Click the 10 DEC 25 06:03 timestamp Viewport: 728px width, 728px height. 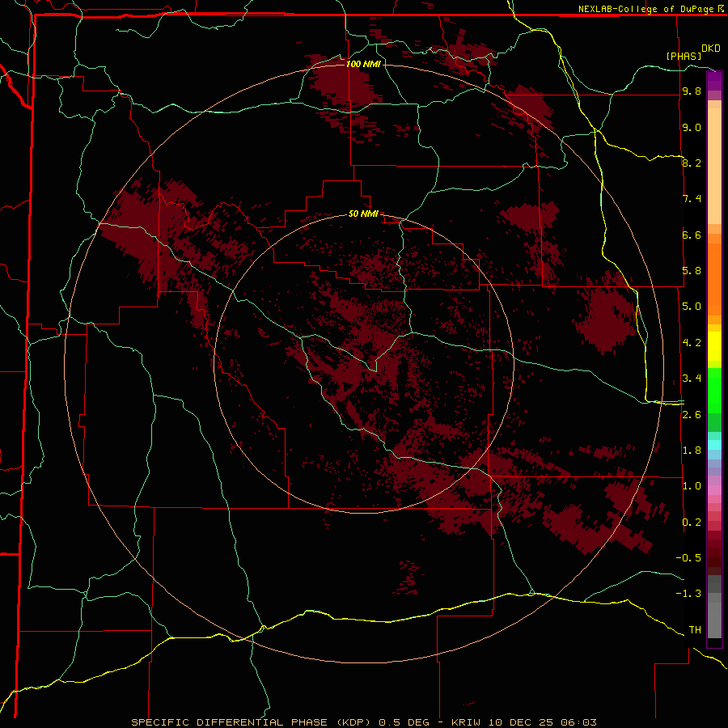coord(543,722)
